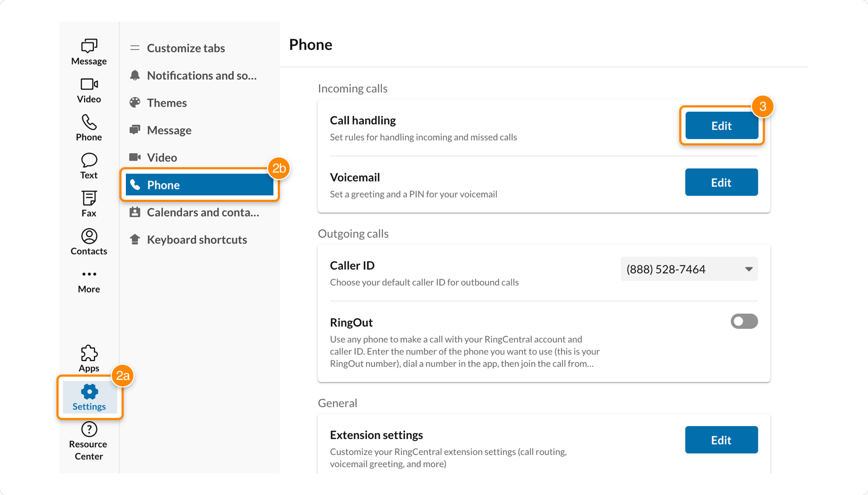The height and width of the screenshot is (495, 868).
Task: Select the Themes settings entry
Action: click(x=167, y=103)
